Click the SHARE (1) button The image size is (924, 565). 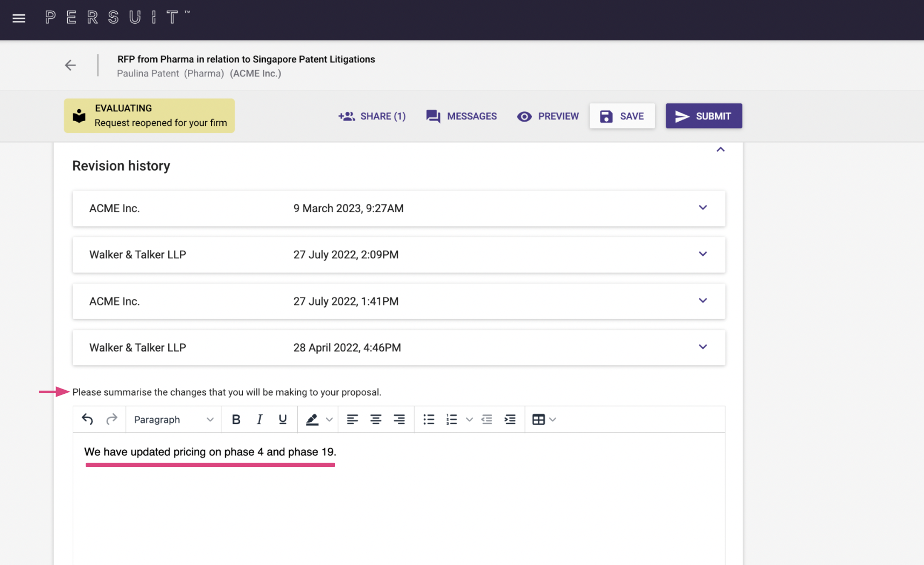pyautogui.click(x=372, y=116)
